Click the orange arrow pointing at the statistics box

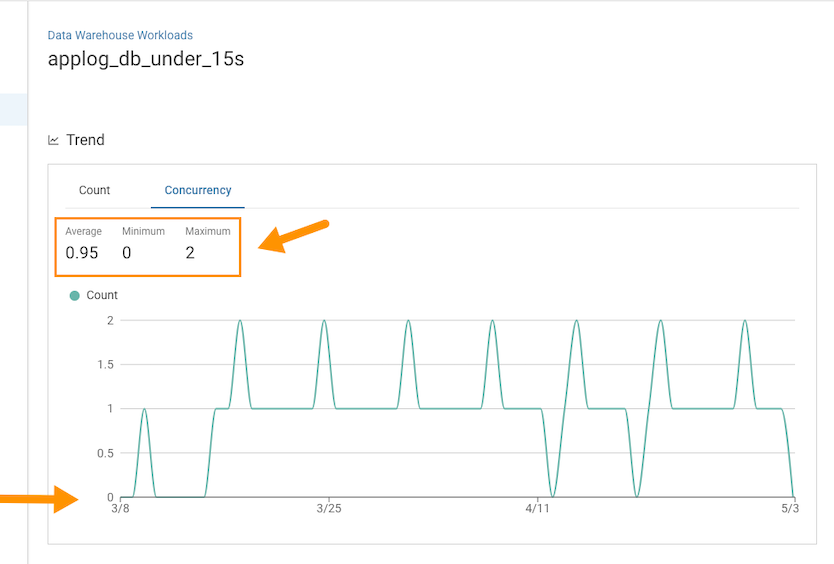(294, 236)
